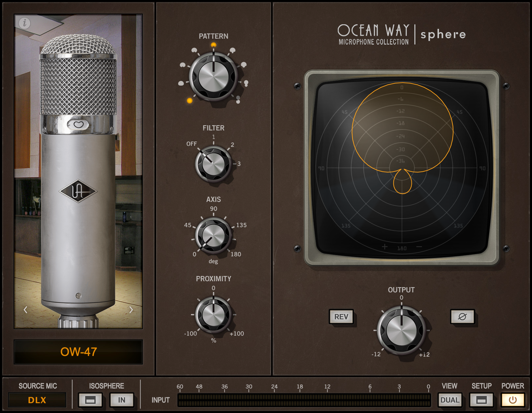Toggle the Isosphere IN button
The width and height of the screenshot is (532, 413).
(122, 400)
